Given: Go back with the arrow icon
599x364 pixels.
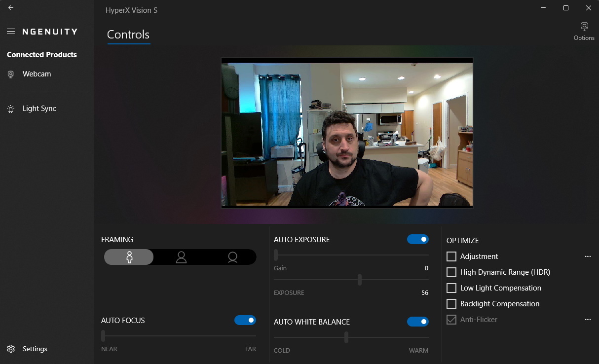Looking at the screenshot, I should pyautogui.click(x=11, y=8).
